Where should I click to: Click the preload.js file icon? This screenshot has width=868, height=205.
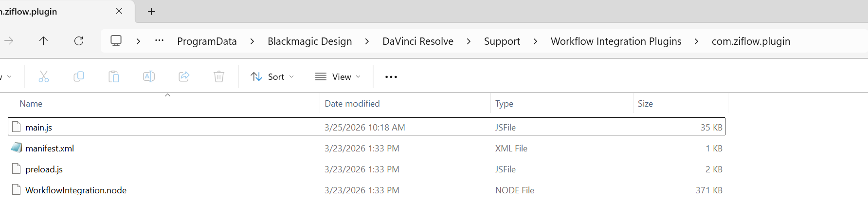coord(17,168)
